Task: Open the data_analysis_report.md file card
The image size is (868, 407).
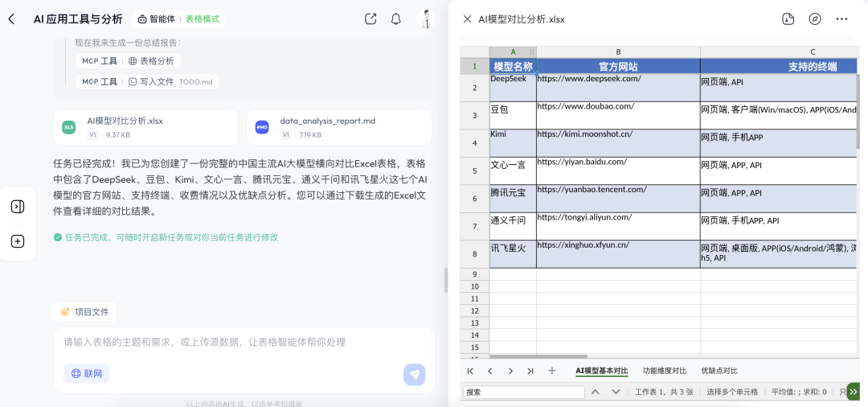Action: pos(339,127)
